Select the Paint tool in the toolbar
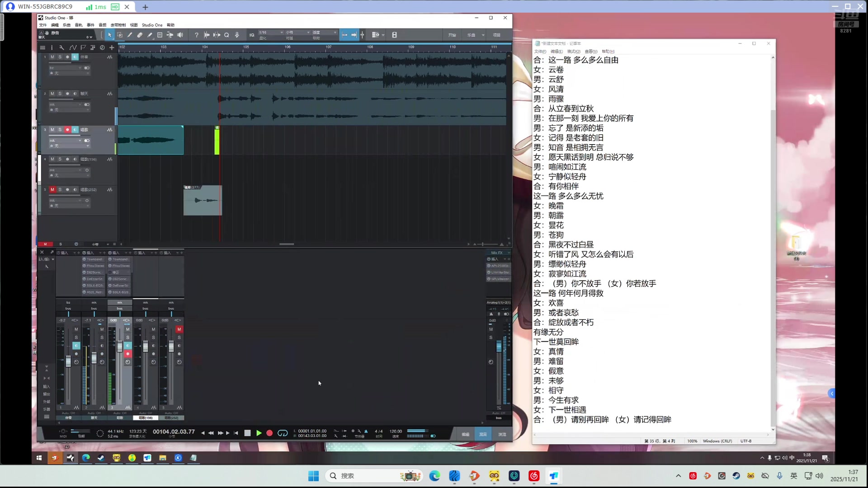The width and height of the screenshot is (868, 488). [x=150, y=35]
